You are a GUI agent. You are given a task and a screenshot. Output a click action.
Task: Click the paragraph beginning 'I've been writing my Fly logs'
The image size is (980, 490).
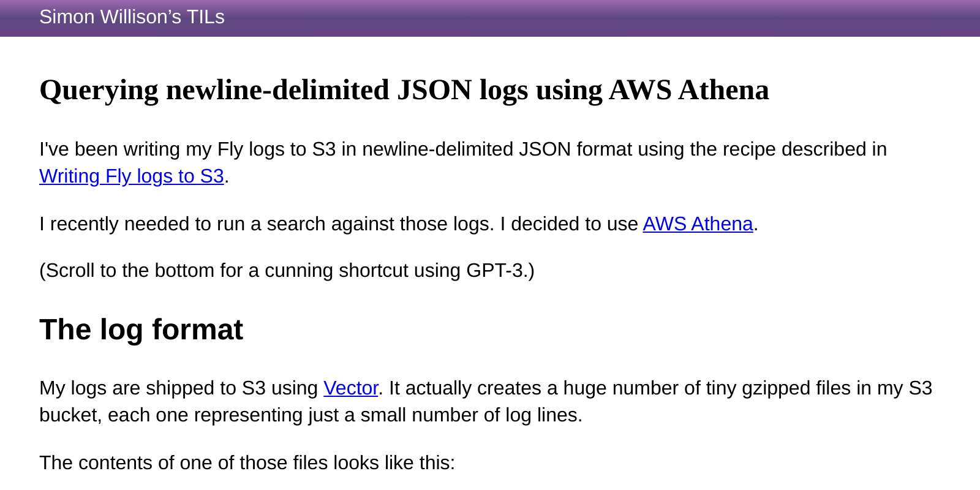coord(463,163)
